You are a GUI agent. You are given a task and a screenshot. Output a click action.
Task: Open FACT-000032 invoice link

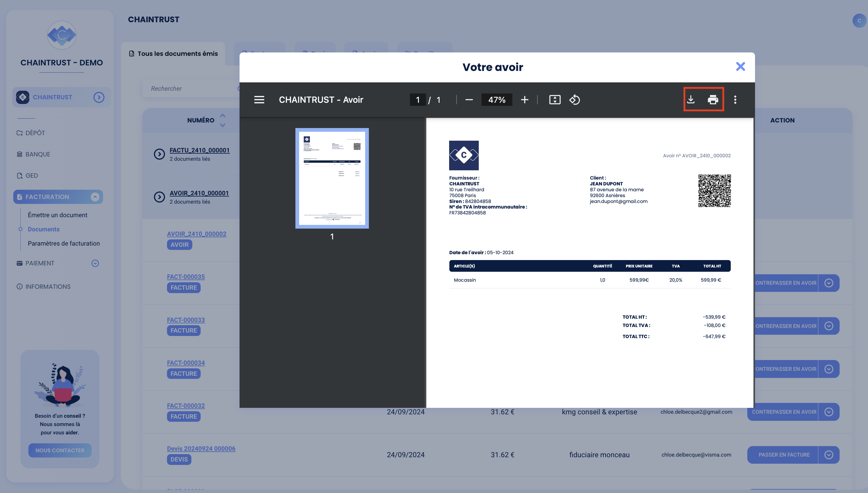pyautogui.click(x=186, y=406)
